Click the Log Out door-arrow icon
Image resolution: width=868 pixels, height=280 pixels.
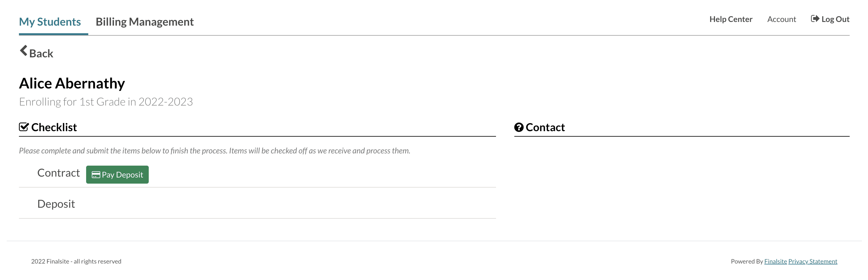815,19
